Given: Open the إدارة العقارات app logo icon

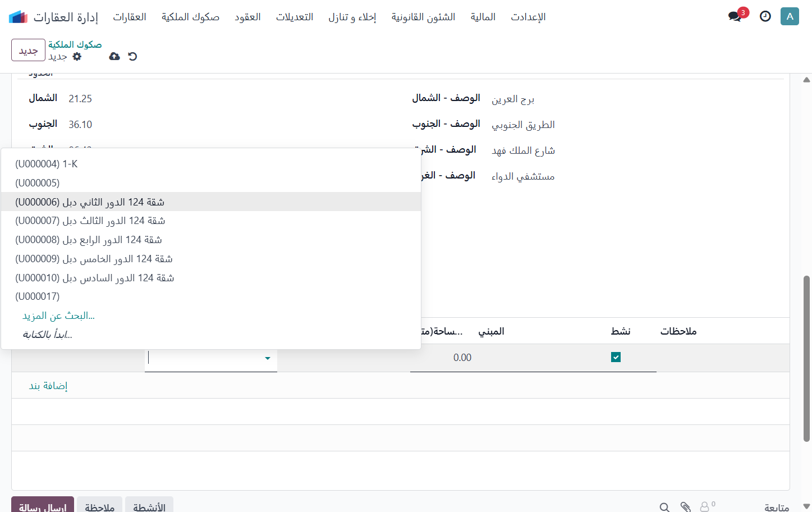Looking at the screenshot, I should [x=18, y=17].
